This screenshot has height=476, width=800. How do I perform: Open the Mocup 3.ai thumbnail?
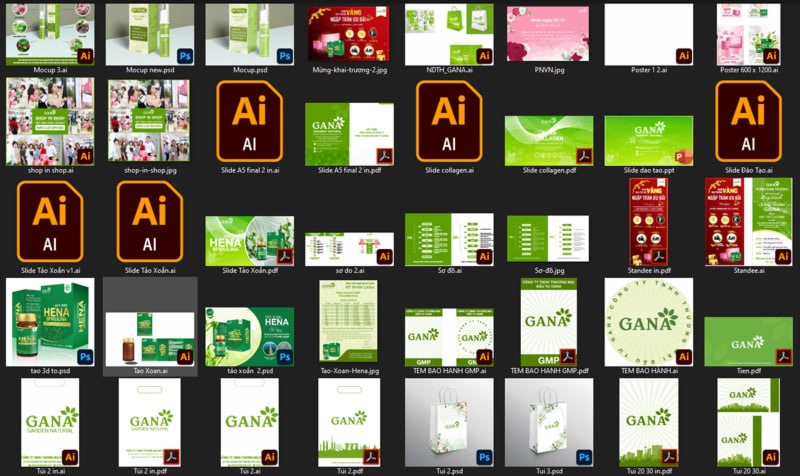(50, 34)
